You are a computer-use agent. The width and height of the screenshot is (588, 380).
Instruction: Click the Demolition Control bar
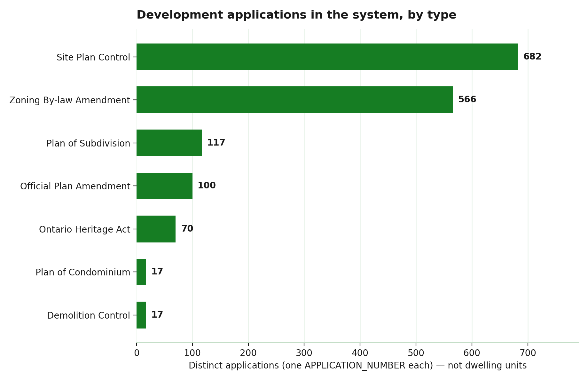click(x=141, y=315)
